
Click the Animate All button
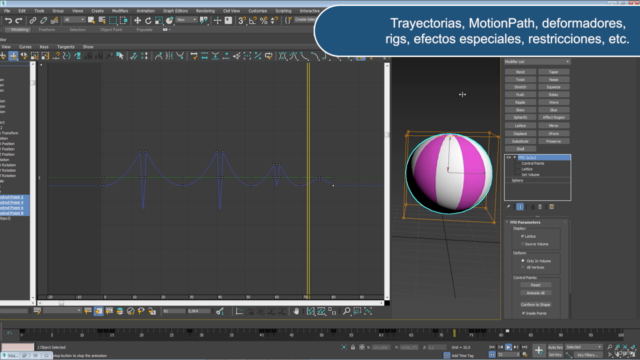coord(536,293)
